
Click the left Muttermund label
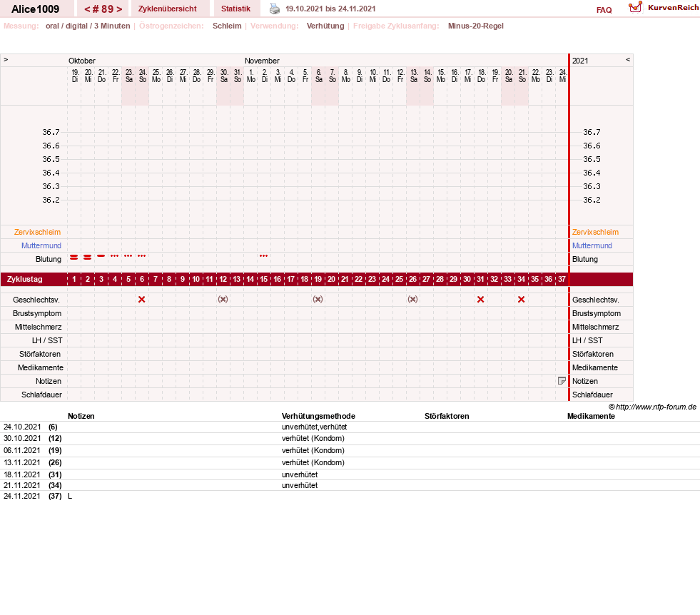pyautogui.click(x=41, y=245)
